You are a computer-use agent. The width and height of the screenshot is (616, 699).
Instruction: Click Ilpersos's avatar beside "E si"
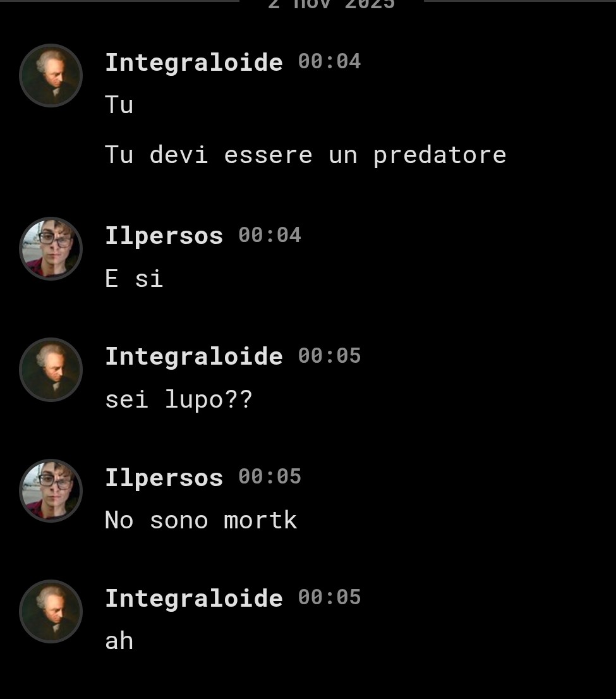[x=51, y=249]
